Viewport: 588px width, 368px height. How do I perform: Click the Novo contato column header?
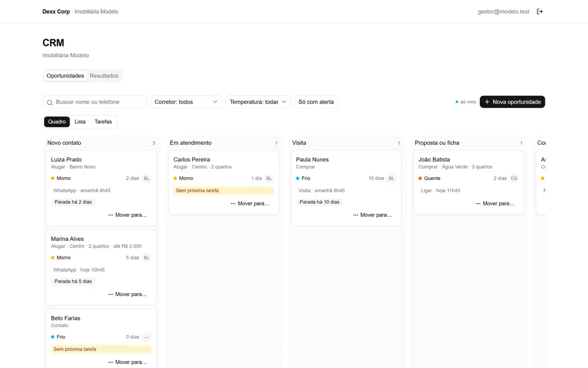coord(64,143)
